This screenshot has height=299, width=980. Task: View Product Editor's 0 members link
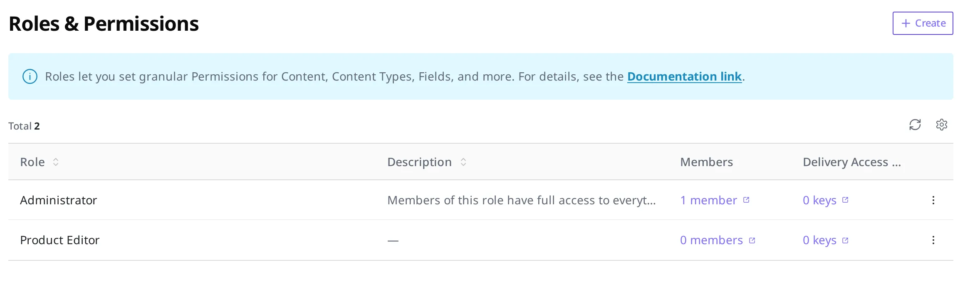[711, 240]
